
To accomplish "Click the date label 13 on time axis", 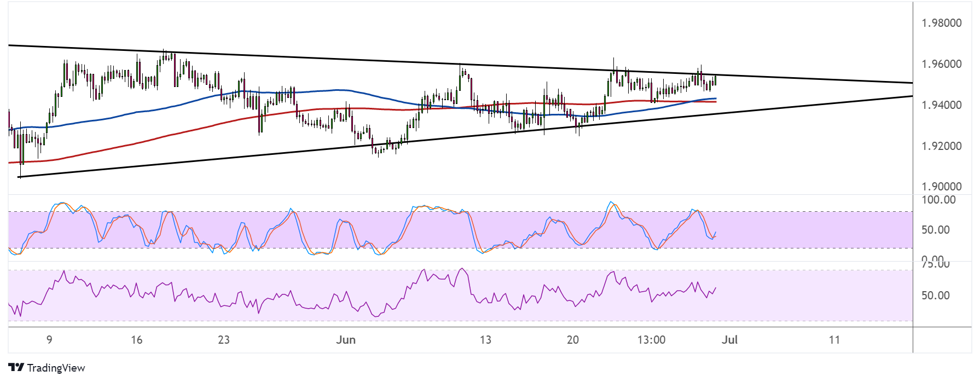I will (x=485, y=340).
